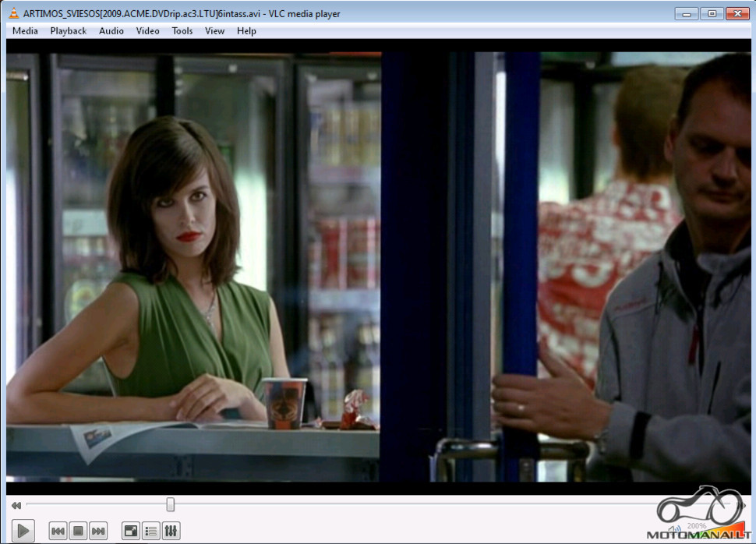The height and width of the screenshot is (544, 756).
Task: Open the Video menu
Action: coord(147,31)
